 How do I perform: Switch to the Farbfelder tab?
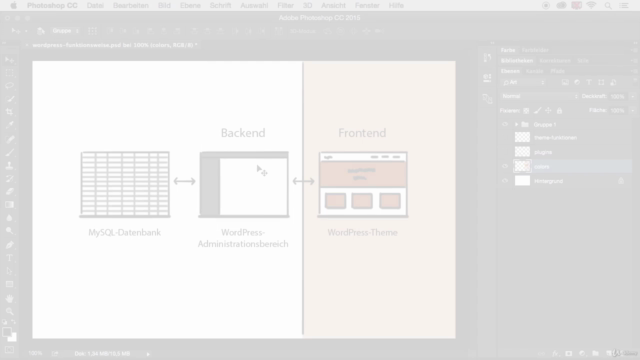(x=535, y=50)
